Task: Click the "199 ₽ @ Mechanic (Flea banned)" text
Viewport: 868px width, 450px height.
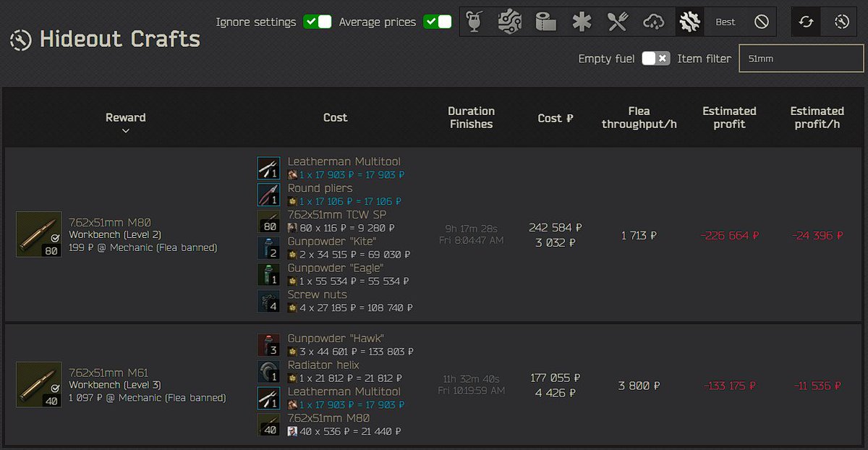Action: coord(143,247)
